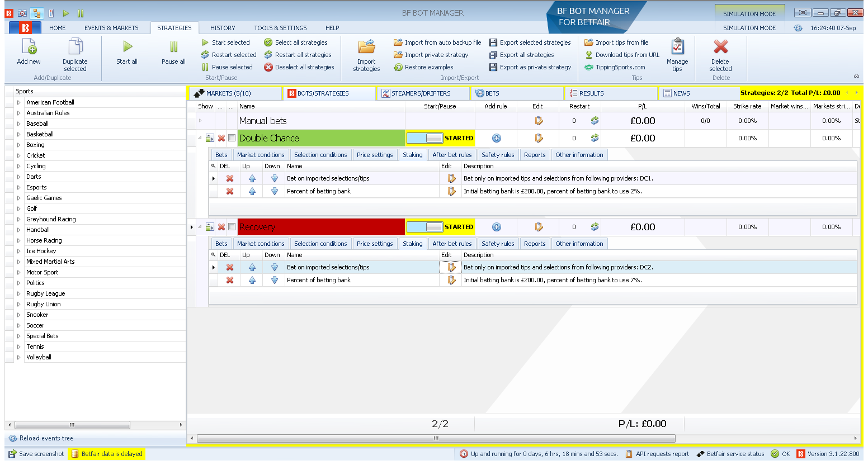This screenshot has width=868, height=465.
Task: Click Reload events tree
Action: click(x=41, y=438)
